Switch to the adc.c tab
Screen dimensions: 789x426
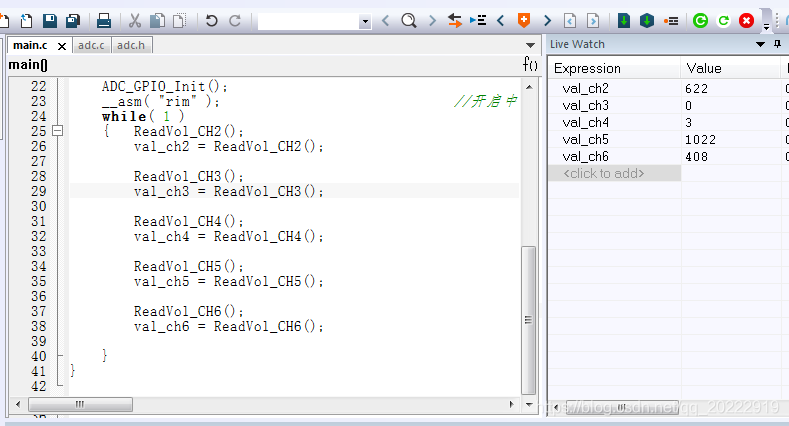click(x=91, y=45)
